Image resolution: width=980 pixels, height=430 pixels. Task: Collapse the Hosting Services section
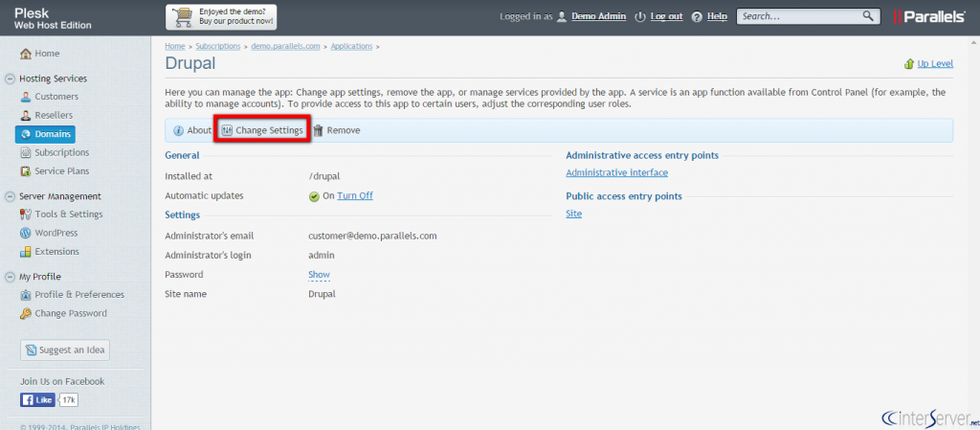pos(10,79)
